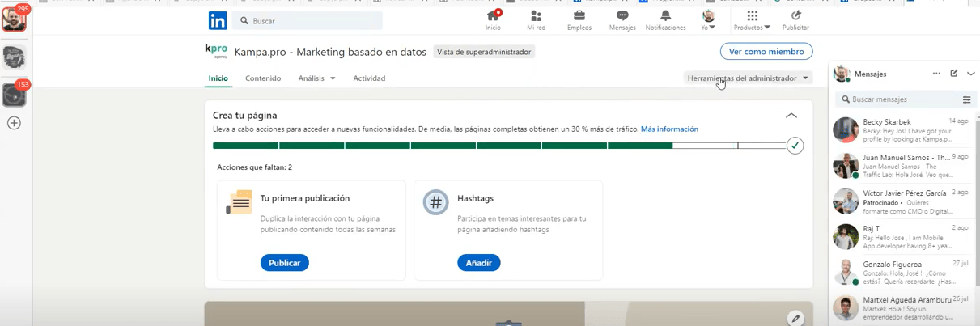Click the completion checkmark circle on progress bar
Image resolution: width=980 pixels, height=326 pixels.
point(795,146)
